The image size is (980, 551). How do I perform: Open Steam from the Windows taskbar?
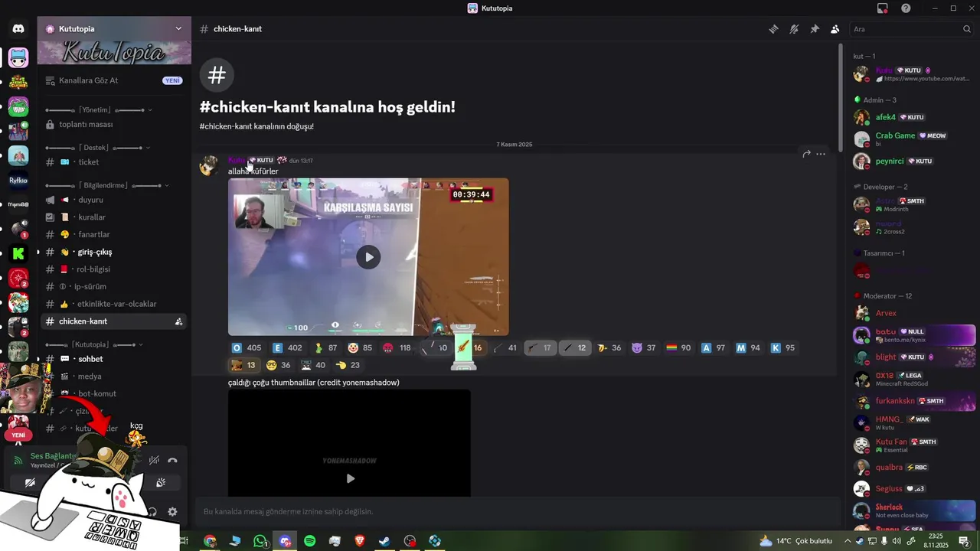point(384,541)
